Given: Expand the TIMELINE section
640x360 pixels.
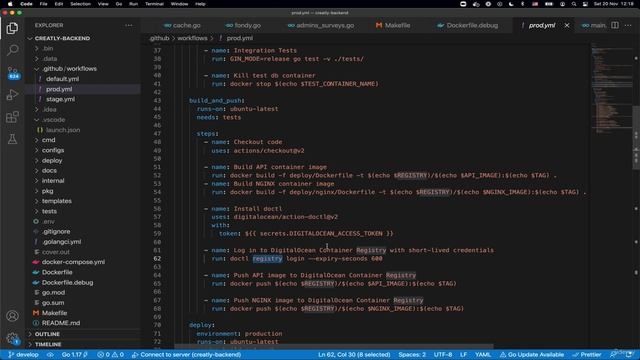Looking at the screenshot, I should tap(48, 344).
